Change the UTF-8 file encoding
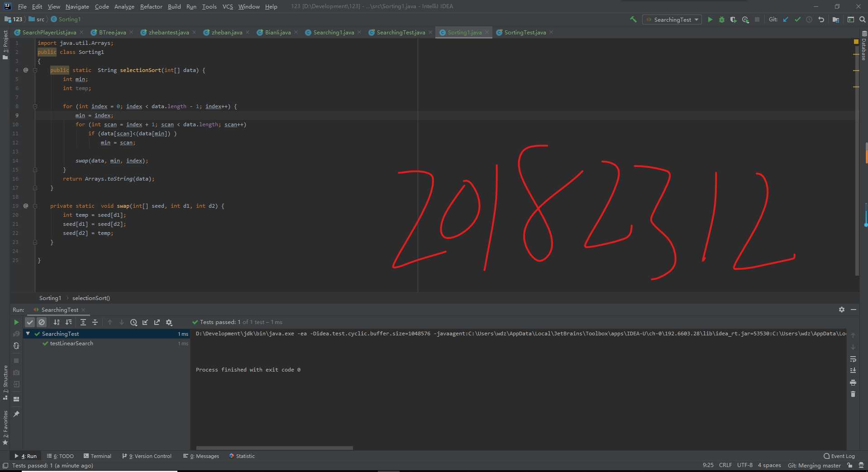The height and width of the screenshot is (472, 868). 744,465
